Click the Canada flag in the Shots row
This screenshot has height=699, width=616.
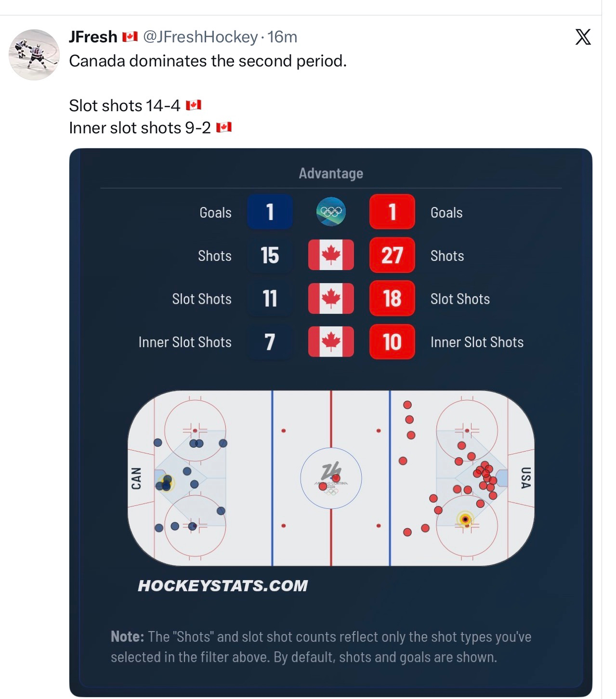click(x=331, y=255)
